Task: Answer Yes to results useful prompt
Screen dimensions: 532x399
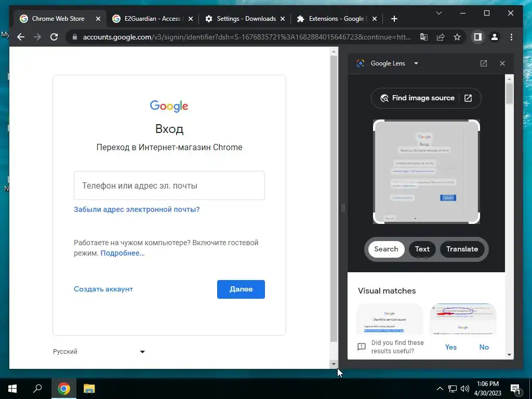Action: pos(450,347)
